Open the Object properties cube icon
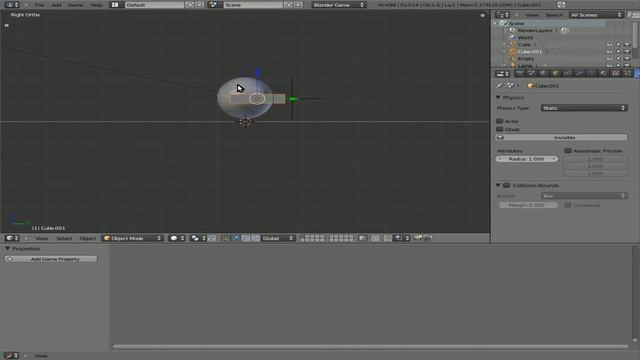Screen dimensions: 640x360 [556, 73]
